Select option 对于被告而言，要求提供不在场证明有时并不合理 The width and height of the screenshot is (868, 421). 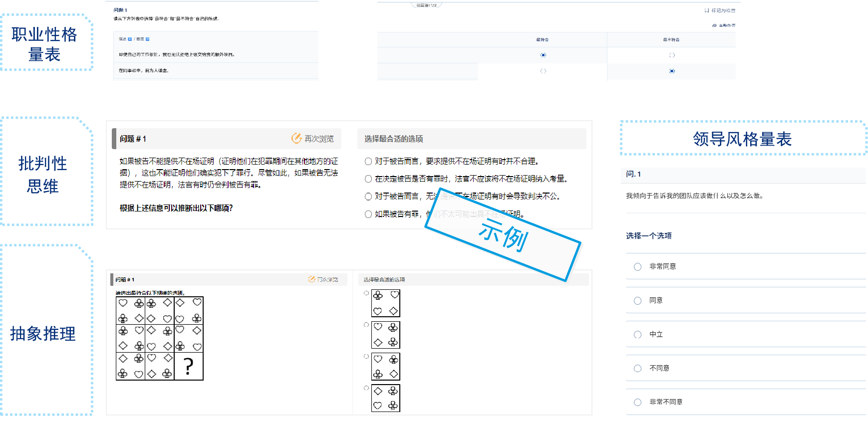coord(368,161)
